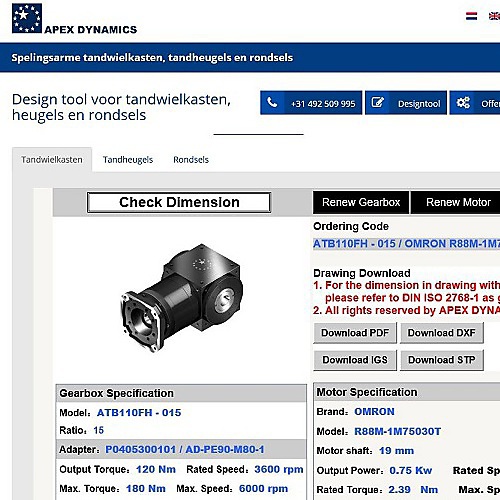Download the PDF drawing
This screenshot has width=500, height=500.
(355, 333)
